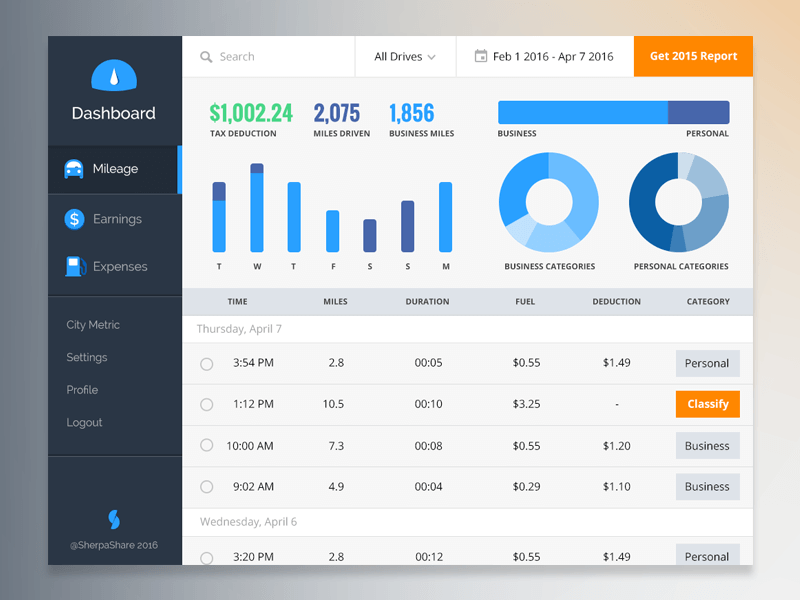Click the DEDUCTION column header
800x600 pixels.
(616, 302)
